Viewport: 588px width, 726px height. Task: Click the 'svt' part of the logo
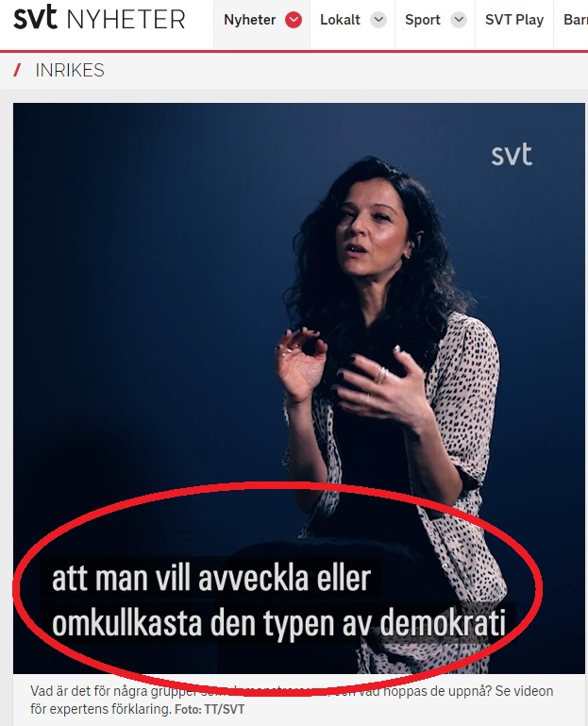(x=35, y=17)
